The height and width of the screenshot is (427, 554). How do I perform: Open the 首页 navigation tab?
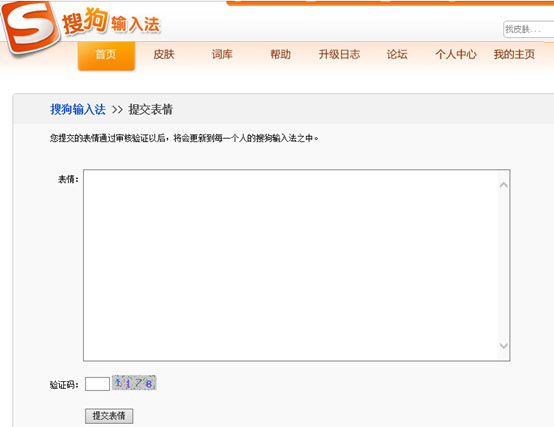(106, 56)
